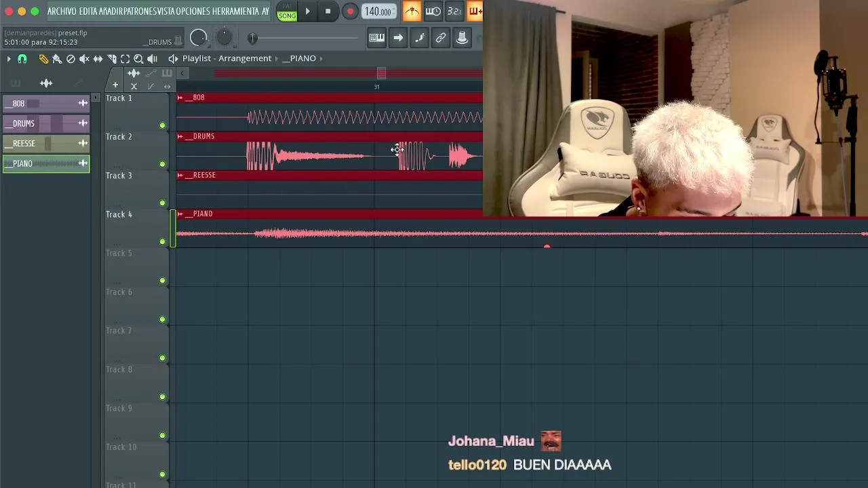Click the master pitch knob
The height and width of the screenshot is (488, 868).
tap(224, 38)
